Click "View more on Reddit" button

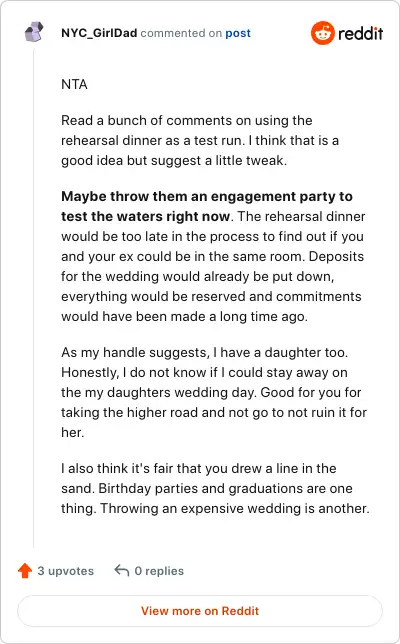click(200, 611)
